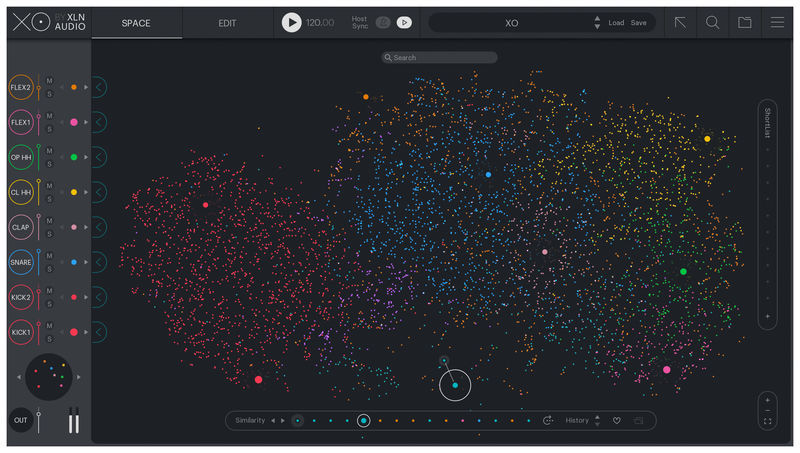The width and height of the screenshot is (800, 453).
Task: Step preset with XO up/down arrows
Action: tap(597, 22)
